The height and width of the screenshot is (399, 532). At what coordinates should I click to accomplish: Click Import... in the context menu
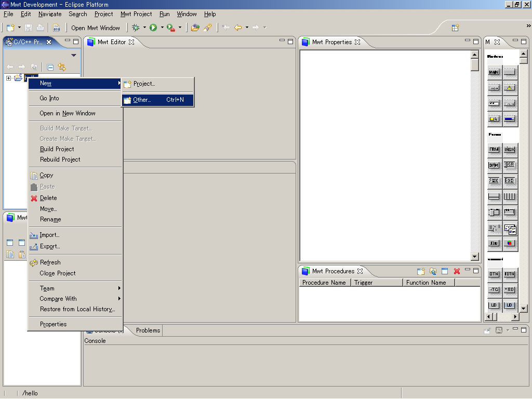pos(75,235)
